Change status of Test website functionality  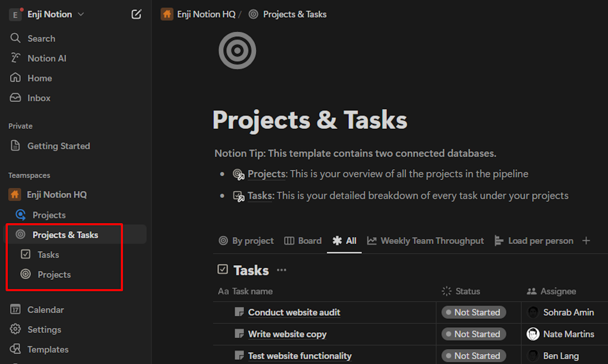click(474, 356)
